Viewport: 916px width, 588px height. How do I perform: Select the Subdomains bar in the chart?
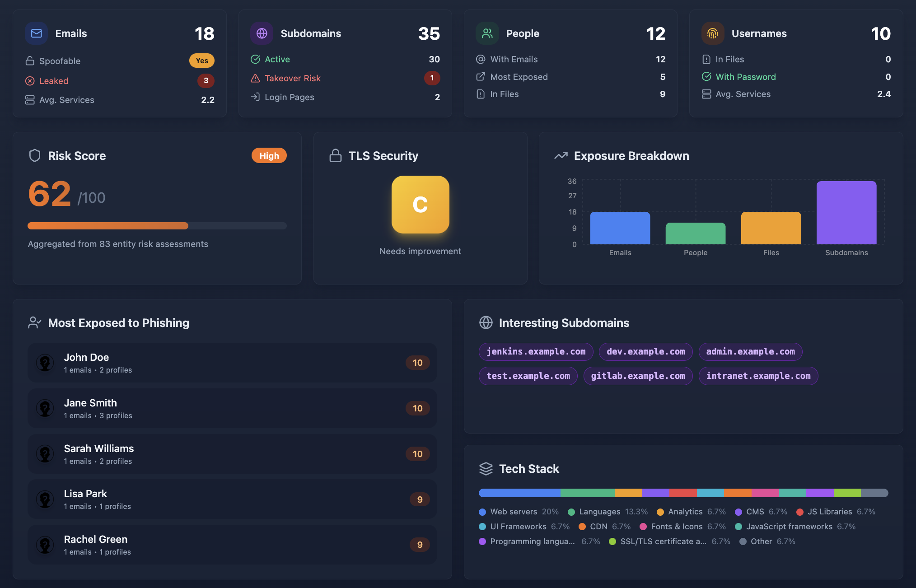click(x=846, y=212)
